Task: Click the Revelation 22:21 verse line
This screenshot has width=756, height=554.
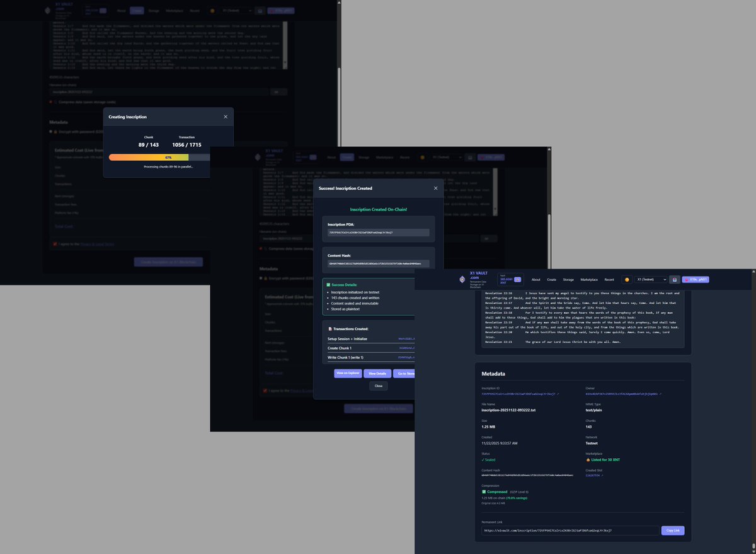Action: tap(553, 342)
